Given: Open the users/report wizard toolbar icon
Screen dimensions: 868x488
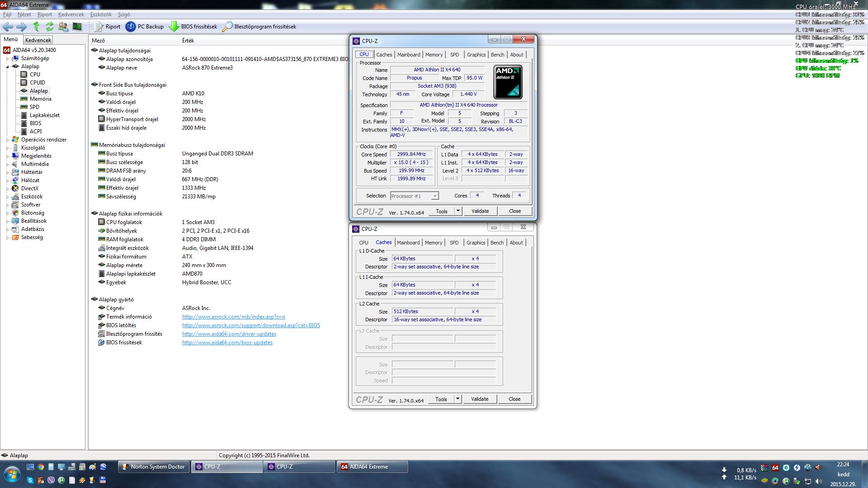Looking at the screenshot, I should [x=63, y=27].
